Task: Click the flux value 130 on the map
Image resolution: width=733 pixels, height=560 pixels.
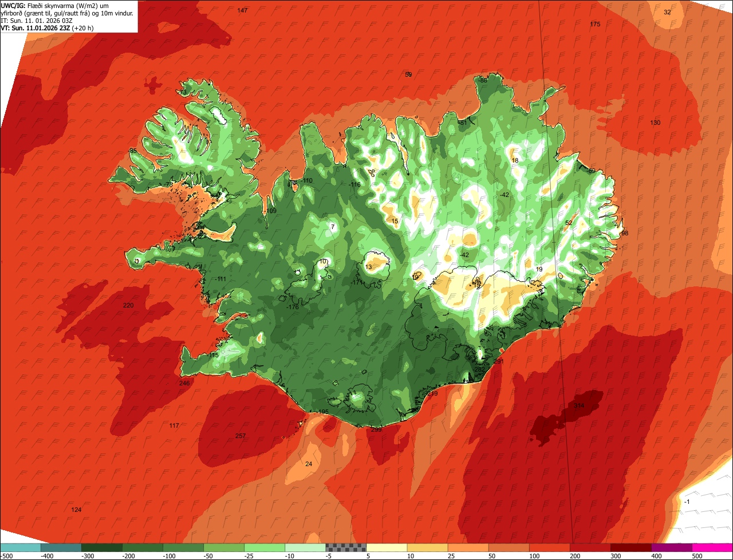Action: pyautogui.click(x=655, y=123)
